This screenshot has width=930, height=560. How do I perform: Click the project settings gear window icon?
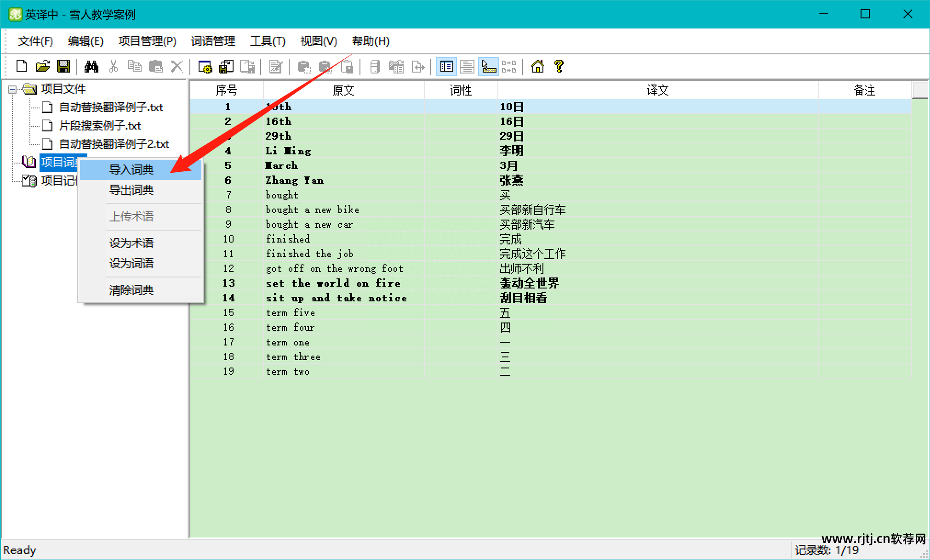point(205,67)
